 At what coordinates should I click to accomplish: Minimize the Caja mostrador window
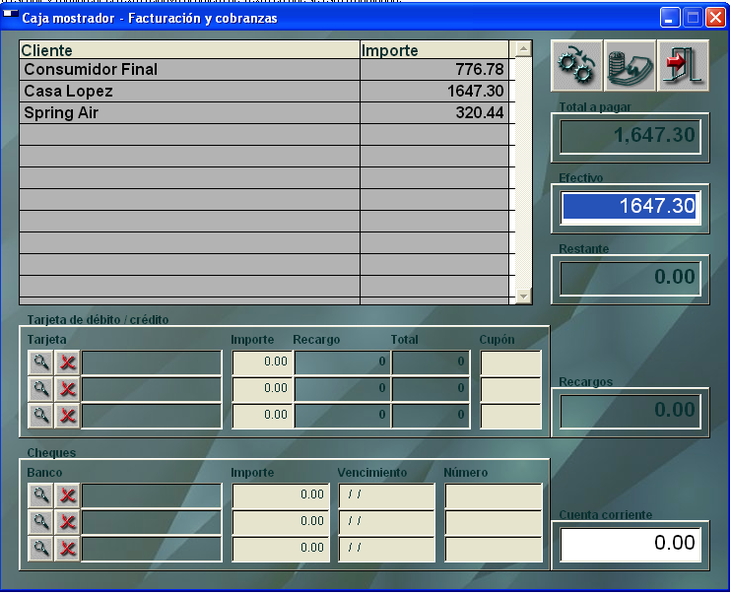point(670,18)
